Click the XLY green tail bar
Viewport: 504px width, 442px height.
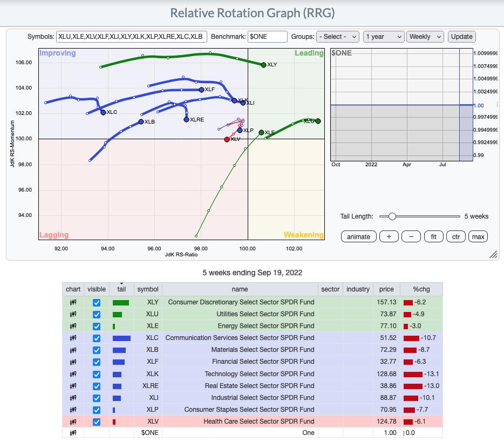[x=121, y=303]
